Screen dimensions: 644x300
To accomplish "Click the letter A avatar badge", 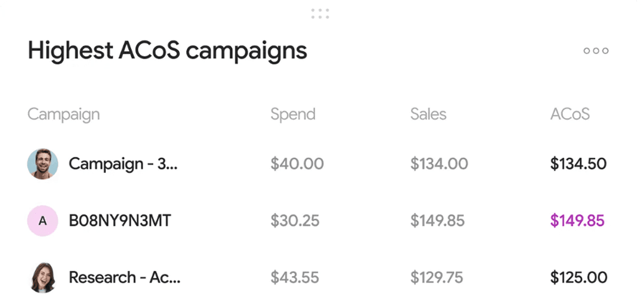I will 43,221.
